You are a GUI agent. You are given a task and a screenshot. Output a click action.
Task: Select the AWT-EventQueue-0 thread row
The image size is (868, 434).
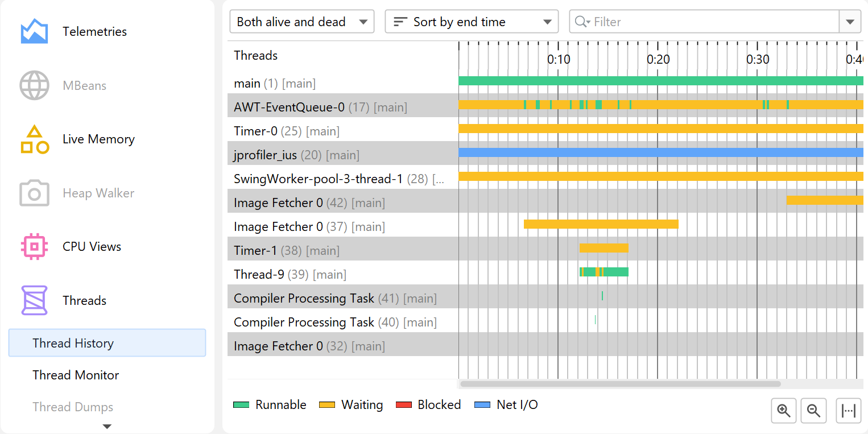pos(320,108)
